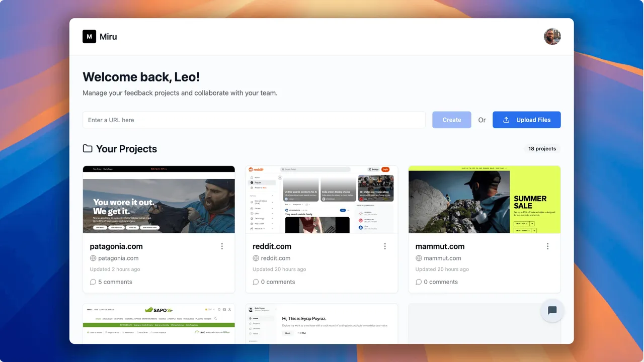Click 0 comments on mammut.com card
The height and width of the screenshot is (362, 644).
pyautogui.click(x=441, y=282)
